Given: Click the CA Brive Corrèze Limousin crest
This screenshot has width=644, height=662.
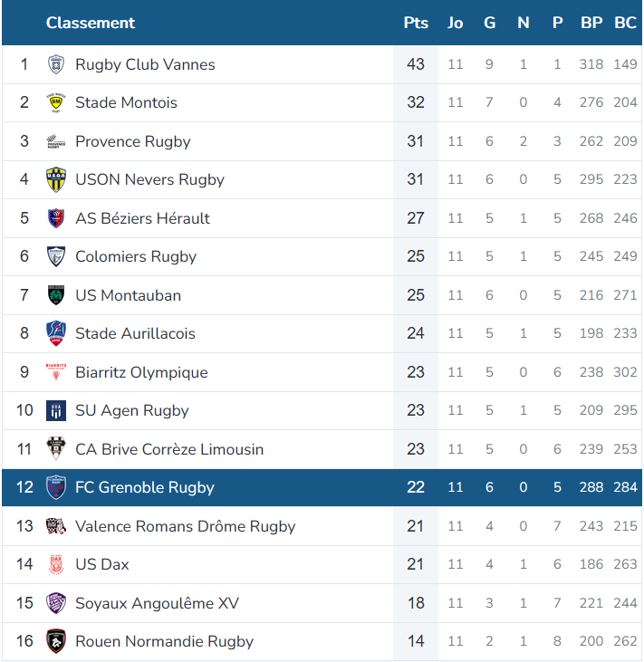Looking at the screenshot, I should pos(56,448).
